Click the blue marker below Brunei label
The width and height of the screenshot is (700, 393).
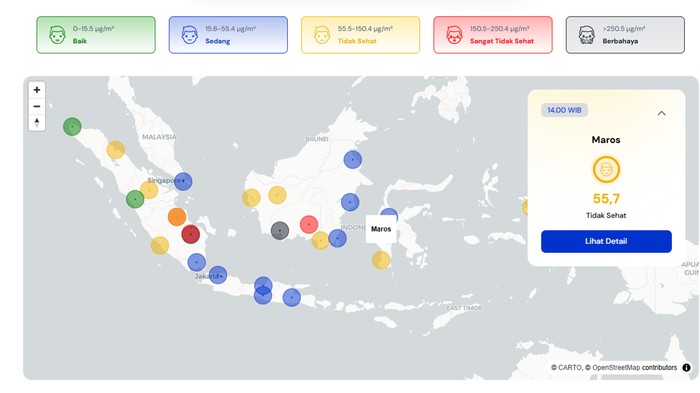point(353,159)
